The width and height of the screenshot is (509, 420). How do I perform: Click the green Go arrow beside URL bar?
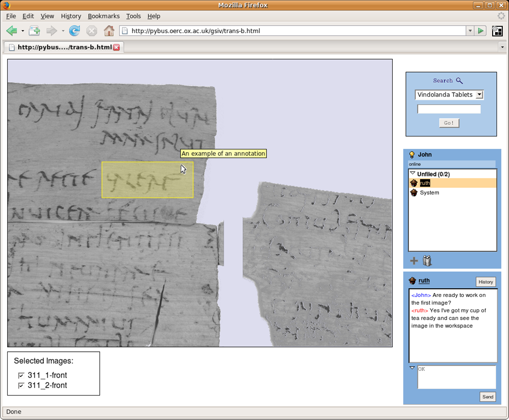click(x=481, y=31)
